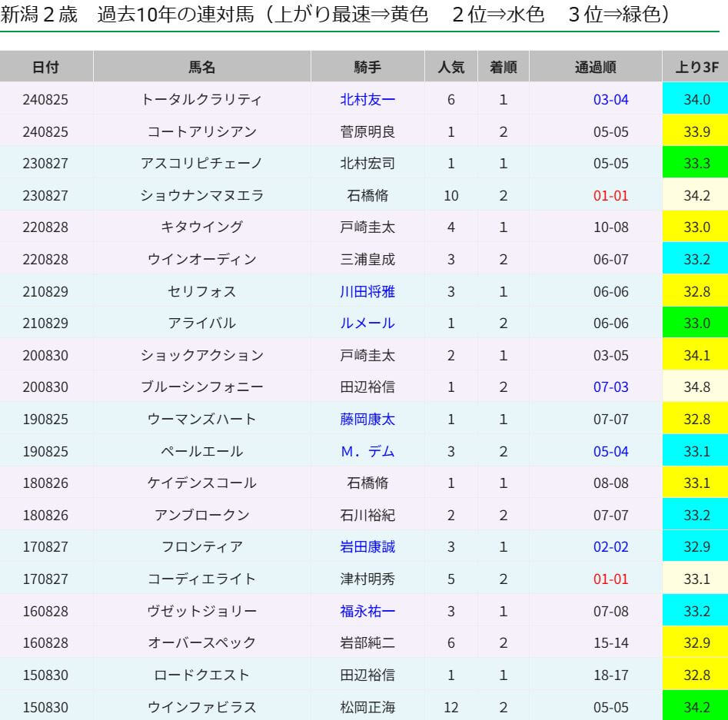
Task: Select horse name ペールエール
Action: coord(202,451)
